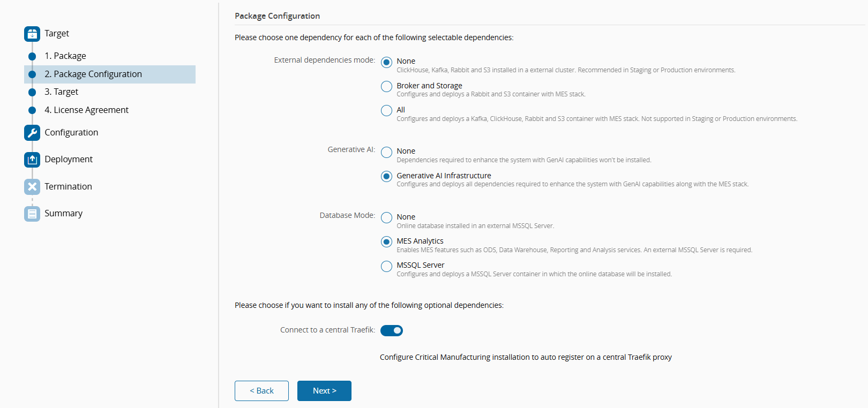
Task: Click the Target package icon in sidebar
Action: click(x=32, y=34)
